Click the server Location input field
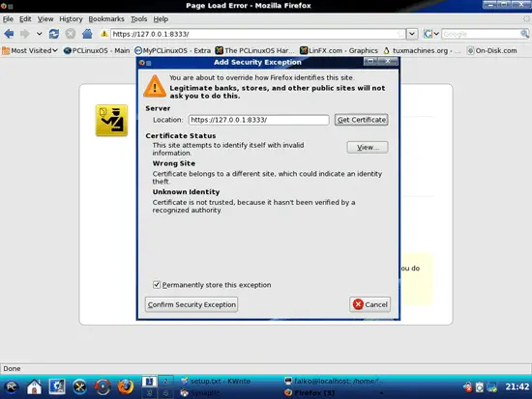Viewport: 532px width, 399px height. click(258, 120)
